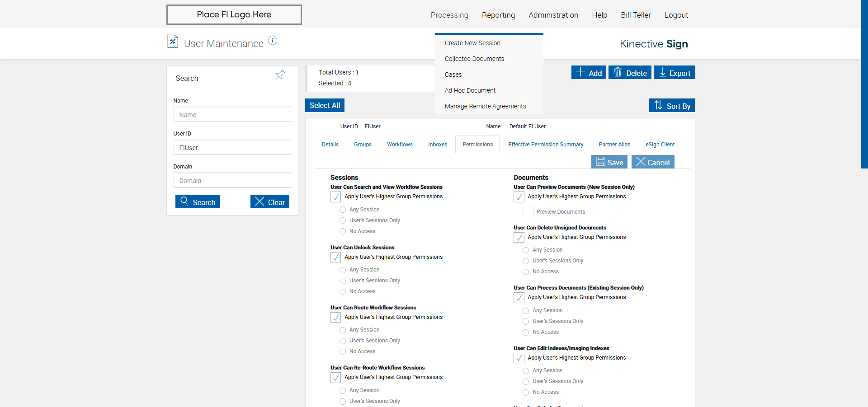
Task: Click the Add user plus button
Action: point(589,73)
